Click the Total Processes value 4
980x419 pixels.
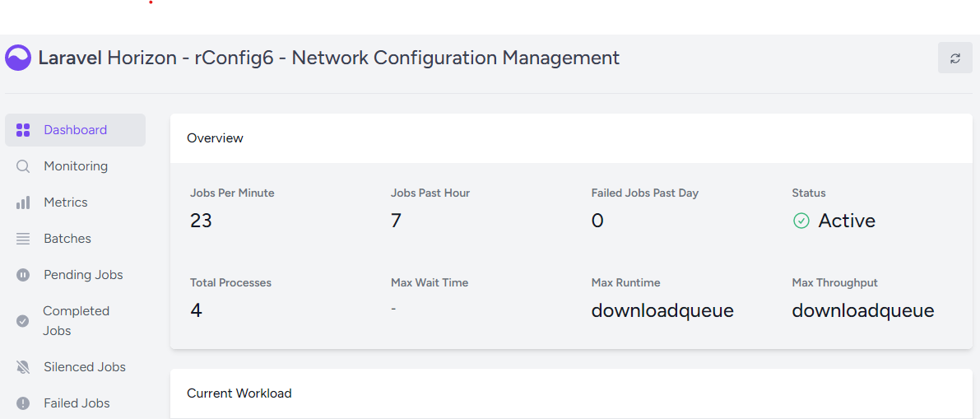tap(197, 310)
